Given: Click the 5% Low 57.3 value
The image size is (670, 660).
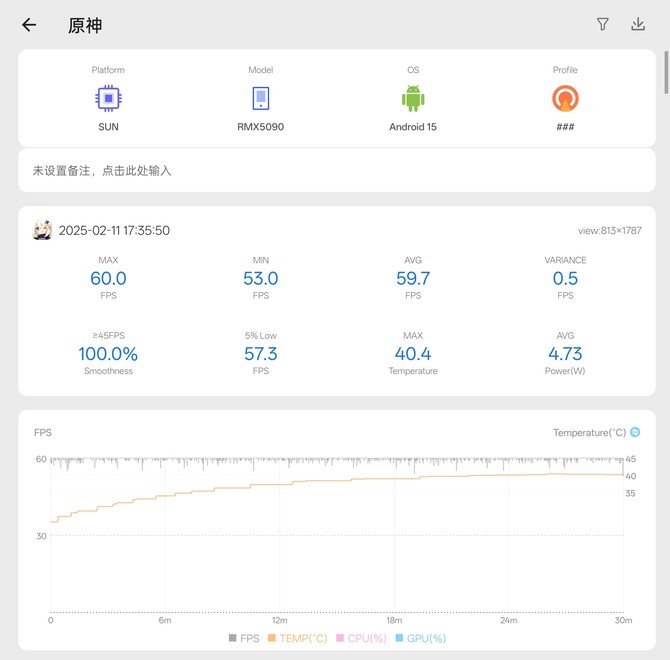Looking at the screenshot, I should [261, 354].
